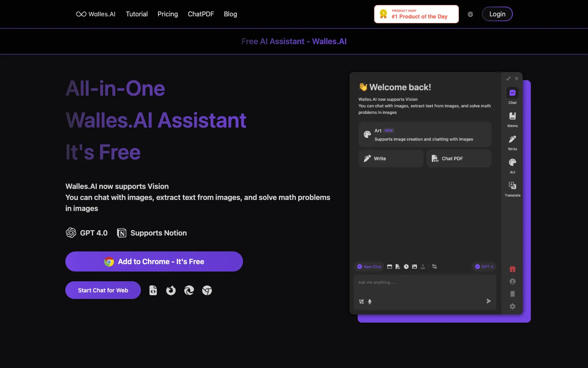Viewport: 588px width, 368px height.
Task: Open the Memo panel in the sidebar
Action: click(x=512, y=119)
